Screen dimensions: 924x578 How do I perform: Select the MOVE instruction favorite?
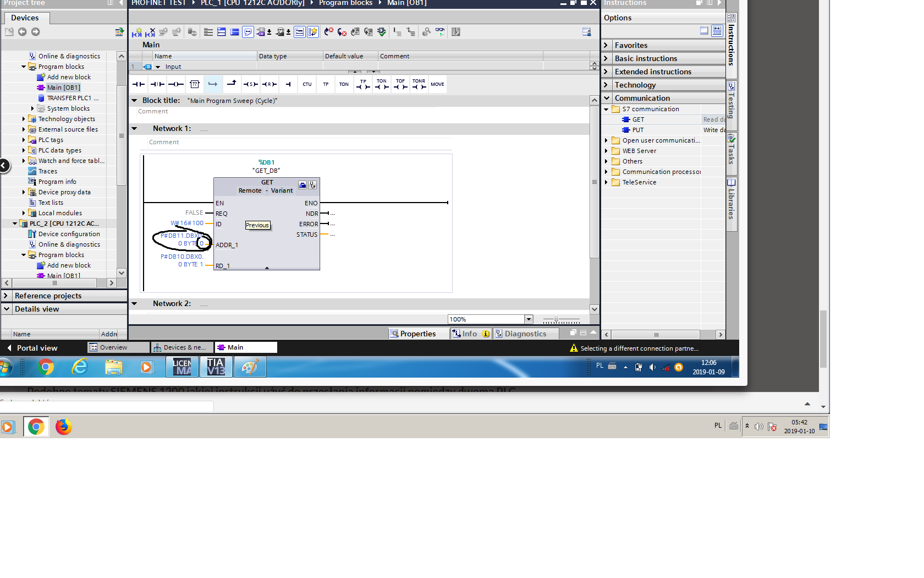(438, 84)
